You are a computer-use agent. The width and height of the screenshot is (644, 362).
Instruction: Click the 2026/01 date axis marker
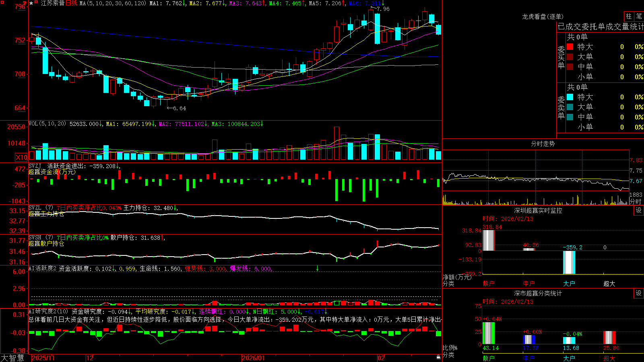[x=254, y=358]
